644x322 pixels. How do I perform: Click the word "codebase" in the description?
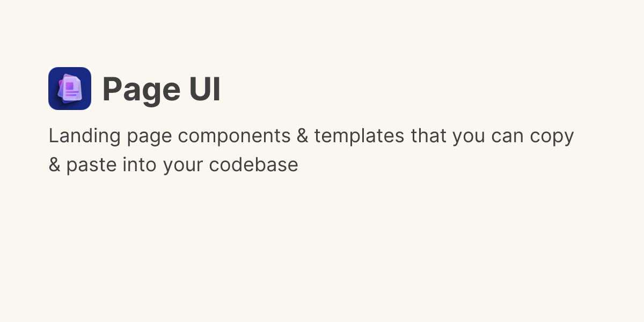[x=254, y=165]
